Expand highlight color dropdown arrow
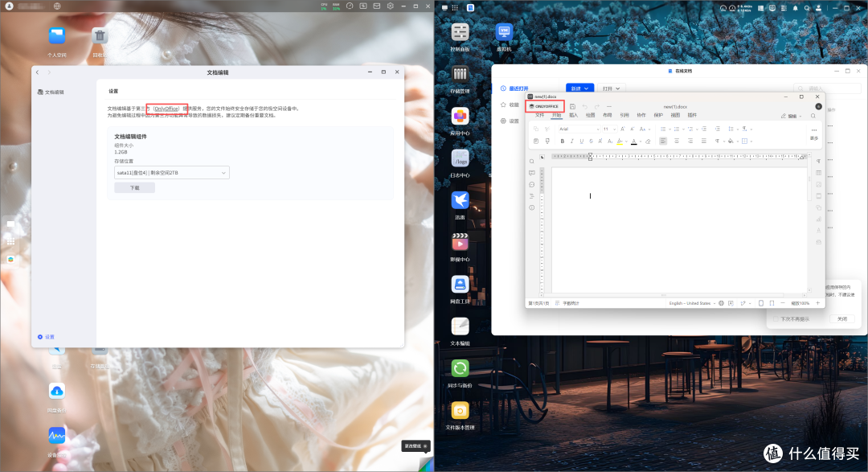Screen dimensions: 868x472 point(626,142)
